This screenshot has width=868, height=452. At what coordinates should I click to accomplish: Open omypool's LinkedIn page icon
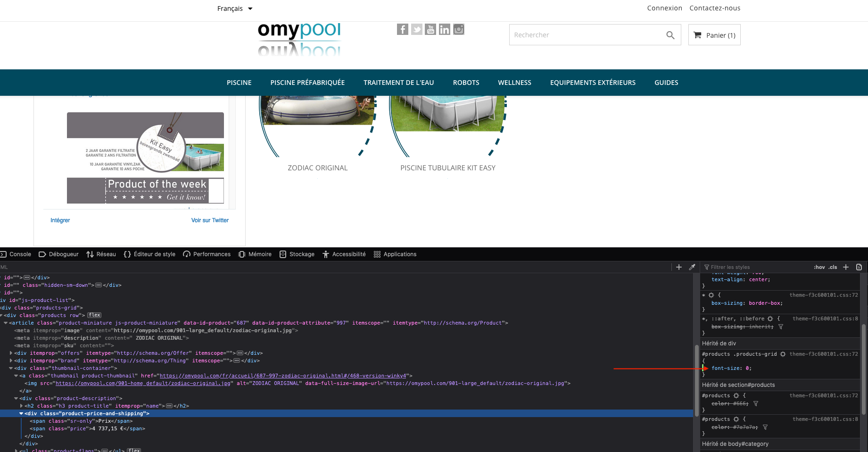click(445, 29)
